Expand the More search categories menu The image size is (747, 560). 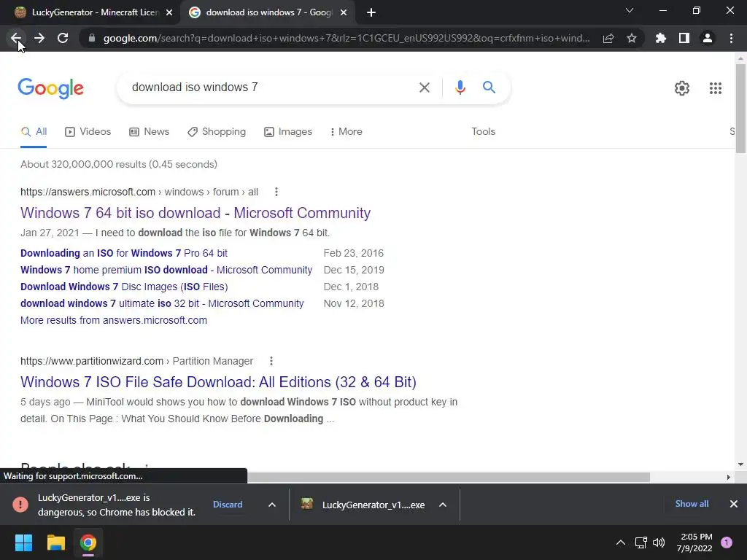347,132
